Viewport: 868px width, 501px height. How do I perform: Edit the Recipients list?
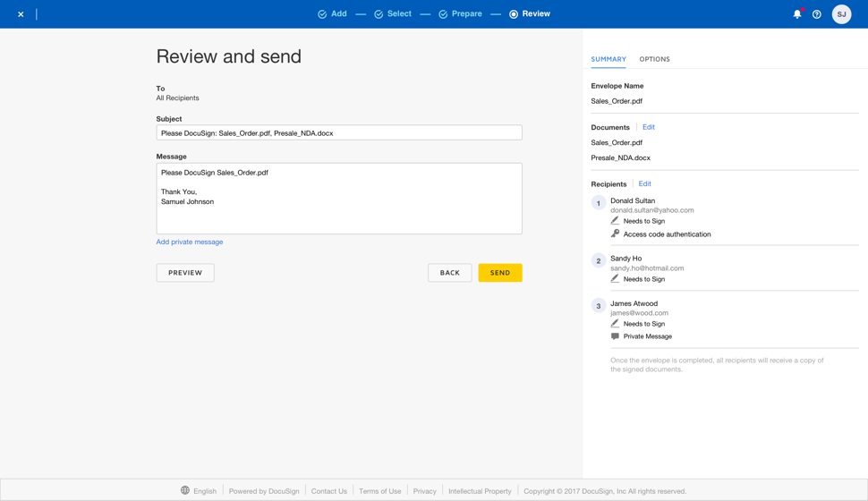click(644, 183)
